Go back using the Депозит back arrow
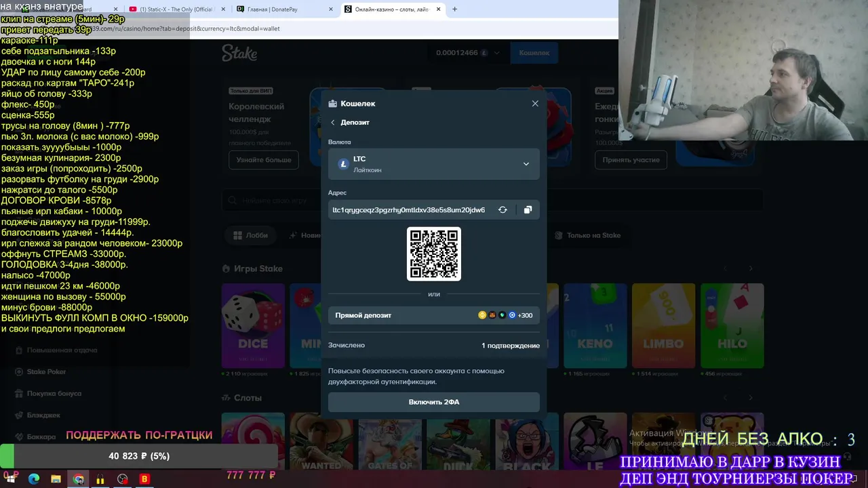 [x=333, y=123]
